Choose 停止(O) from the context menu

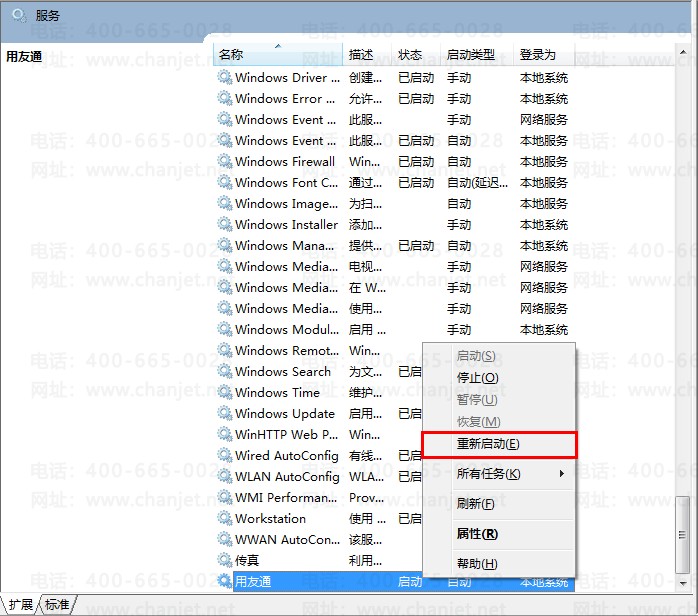(499, 378)
